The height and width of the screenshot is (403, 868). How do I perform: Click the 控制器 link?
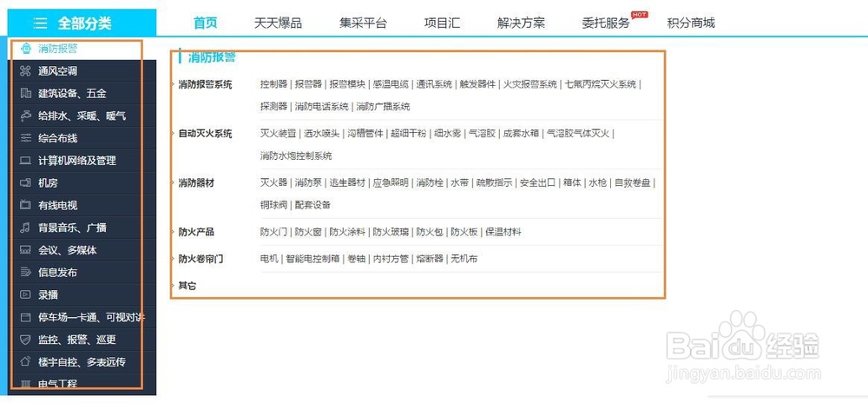point(274,85)
